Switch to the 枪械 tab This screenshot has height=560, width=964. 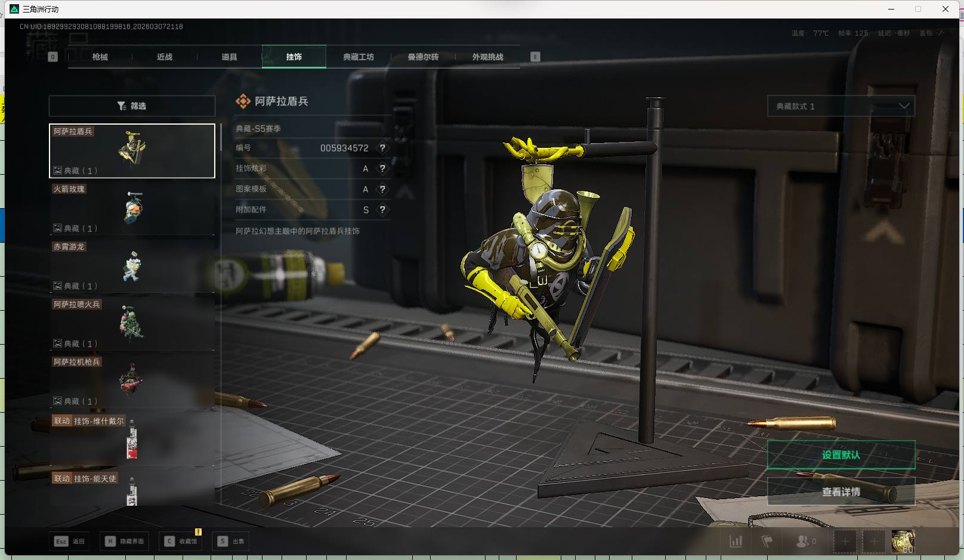point(100,57)
